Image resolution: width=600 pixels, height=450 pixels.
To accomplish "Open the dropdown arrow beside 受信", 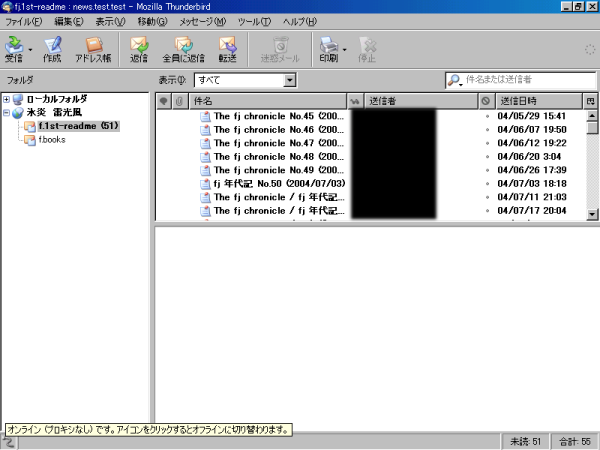I will pos(30,50).
